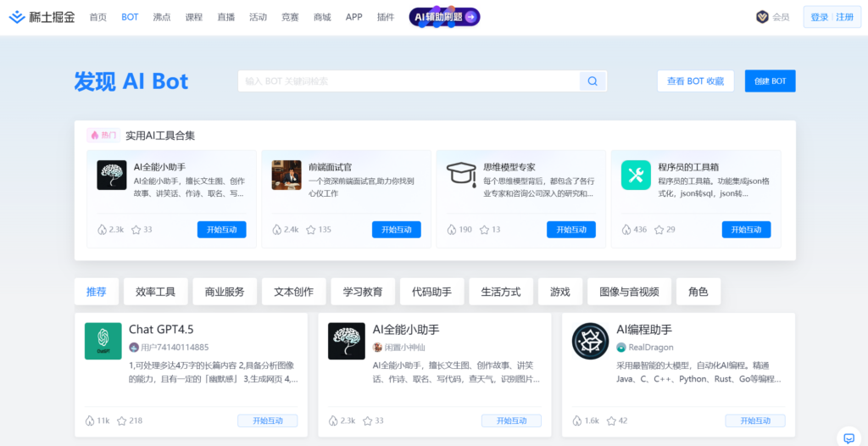Click the 查看 BOT 收藏 button
The image size is (868, 446).
pyautogui.click(x=696, y=81)
